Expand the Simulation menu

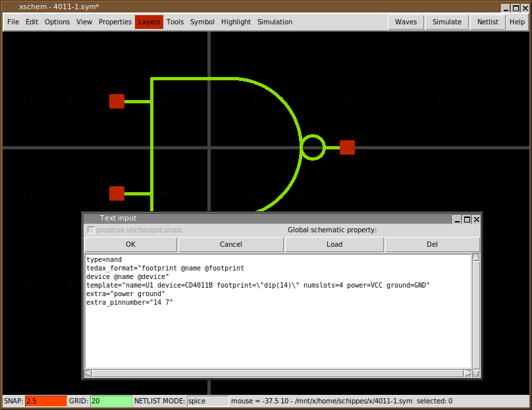[275, 22]
